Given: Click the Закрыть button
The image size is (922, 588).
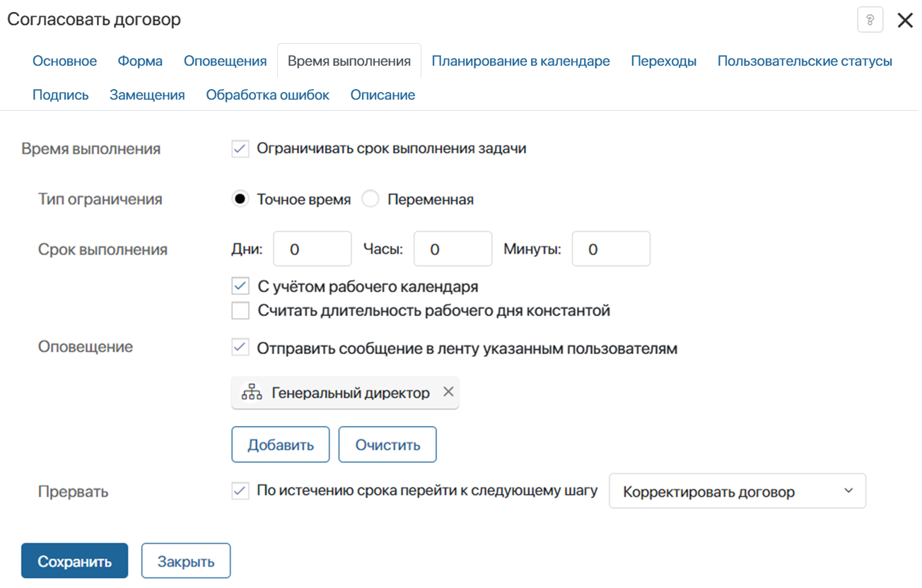Looking at the screenshot, I should click(x=186, y=561).
